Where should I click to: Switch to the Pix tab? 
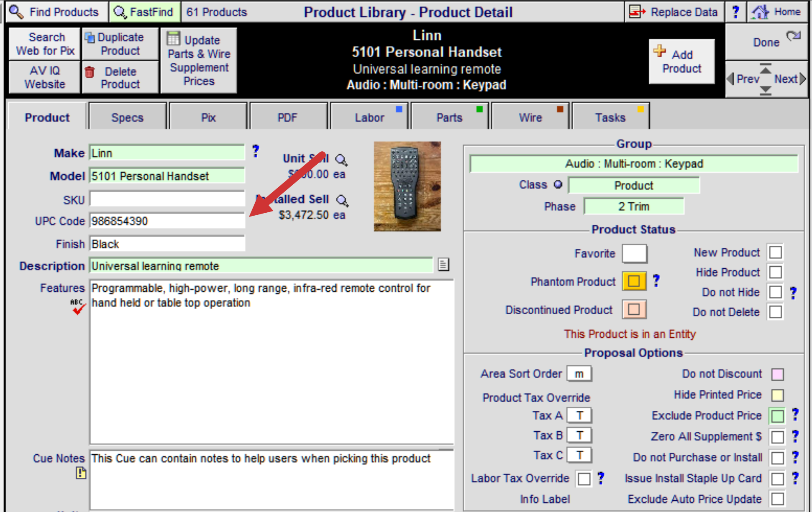[208, 117]
